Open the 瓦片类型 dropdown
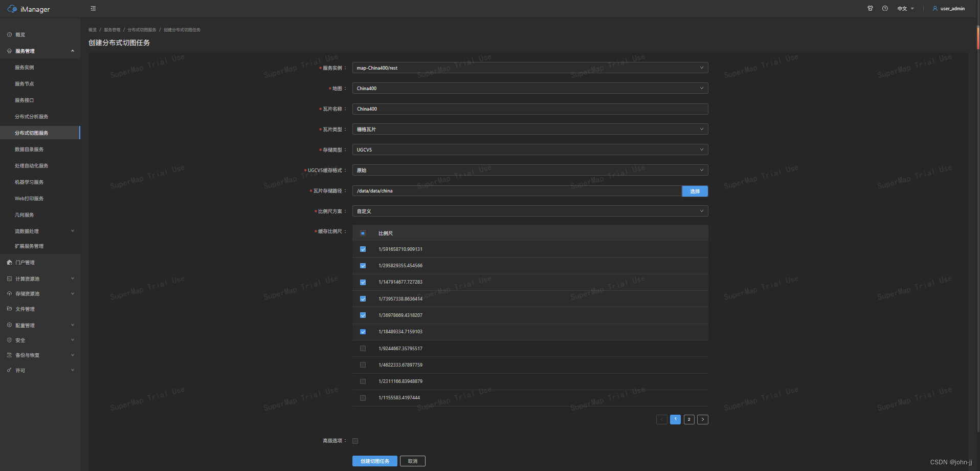 point(530,129)
